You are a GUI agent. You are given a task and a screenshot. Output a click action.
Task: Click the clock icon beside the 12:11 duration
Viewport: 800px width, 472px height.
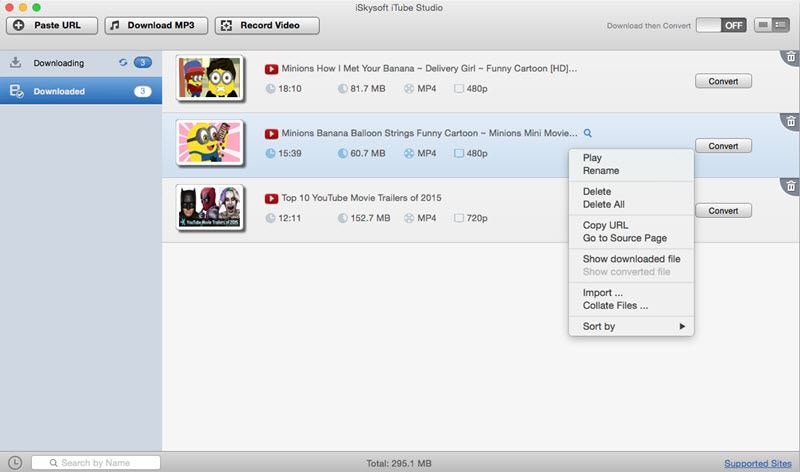pyautogui.click(x=270, y=218)
